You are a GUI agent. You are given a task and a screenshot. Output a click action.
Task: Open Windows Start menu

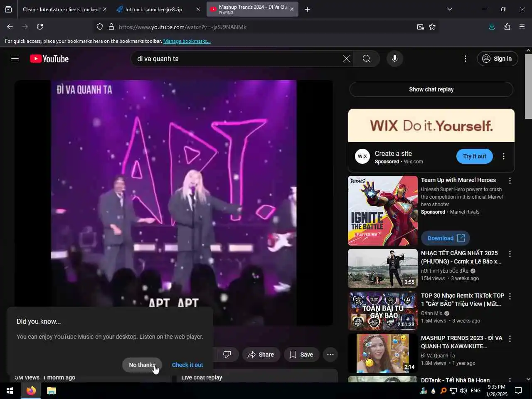[x=10, y=391]
